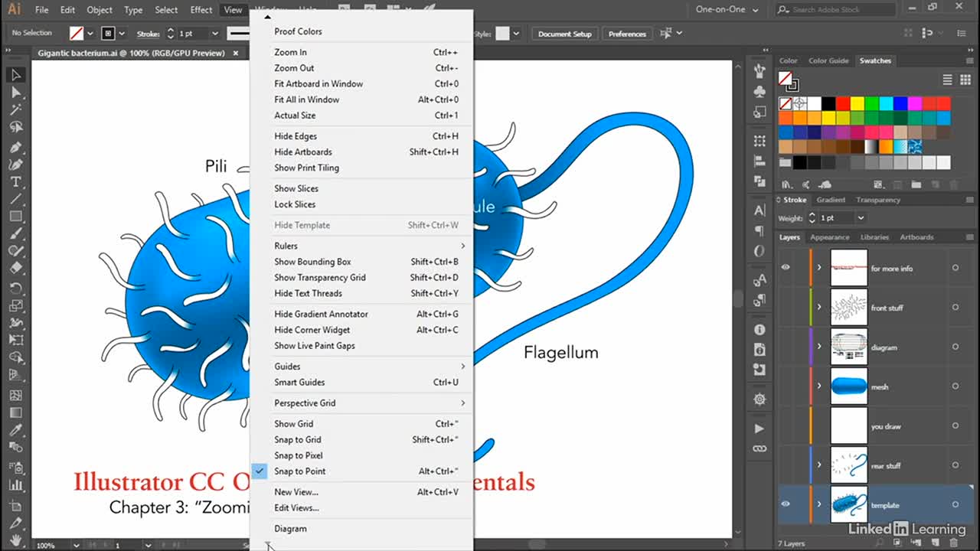The width and height of the screenshot is (980, 551).
Task: Open Swatch Libraries menu icon
Action: 786,184
